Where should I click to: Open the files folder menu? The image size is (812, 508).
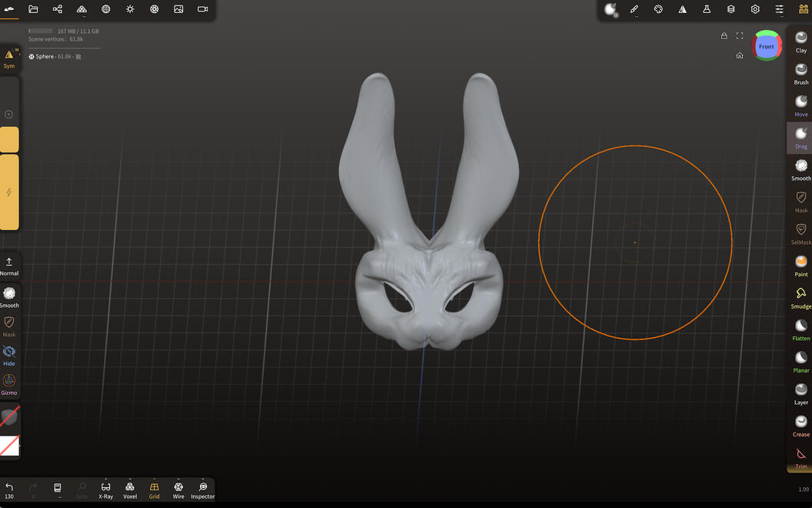[33, 9]
